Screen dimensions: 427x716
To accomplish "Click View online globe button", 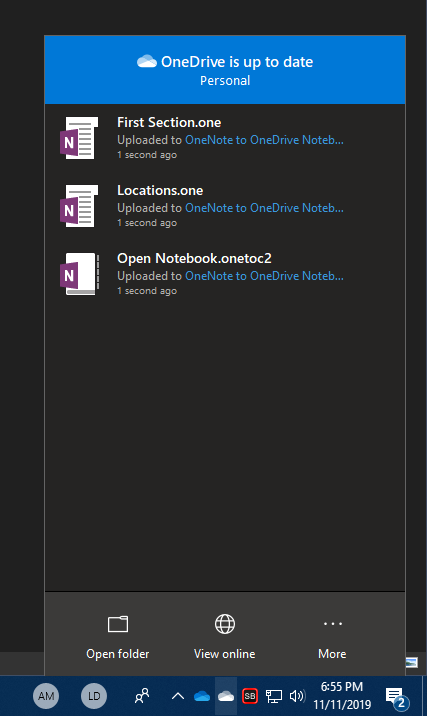I will pyautogui.click(x=225, y=636).
